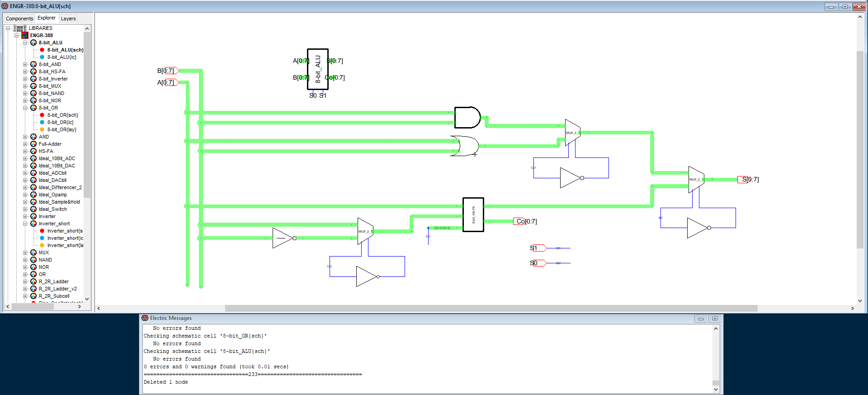Image resolution: width=868 pixels, height=395 pixels.
Task: Collapse the 8-bit_ALU cell group
Action: pyautogui.click(x=25, y=43)
